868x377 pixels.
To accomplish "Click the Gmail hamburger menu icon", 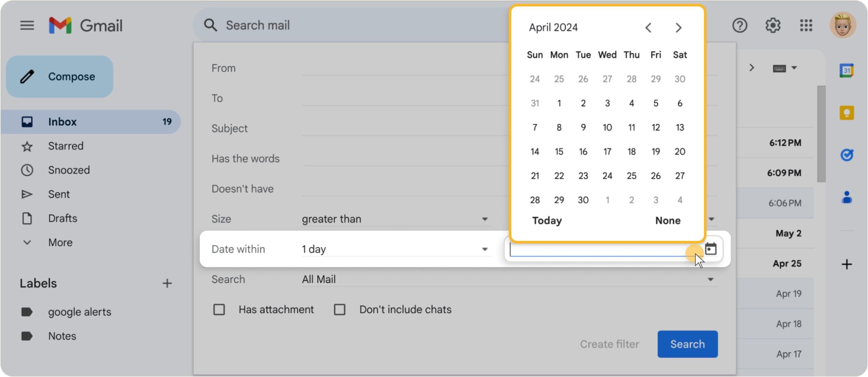I will (x=26, y=25).
